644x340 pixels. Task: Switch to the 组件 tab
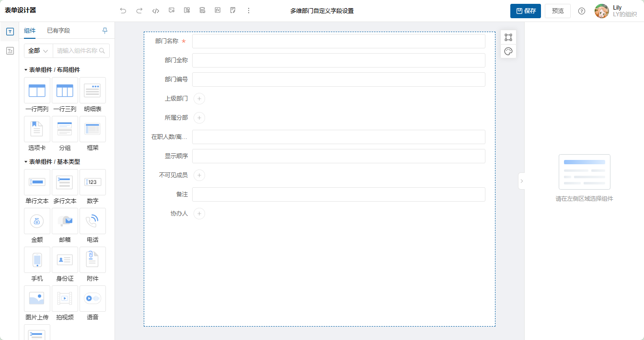tap(30, 31)
